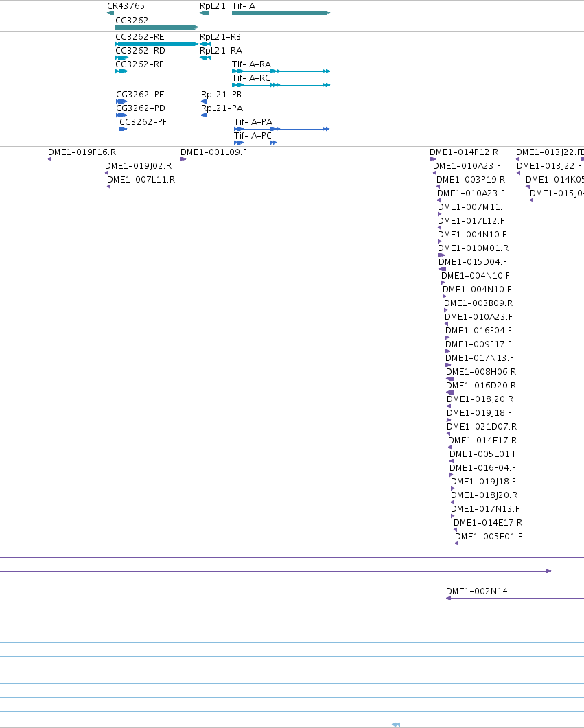Image resolution: width=584 pixels, height=728 pixels.
Task: Select the DME1-016D20.R read label
Action: point(482,386)
